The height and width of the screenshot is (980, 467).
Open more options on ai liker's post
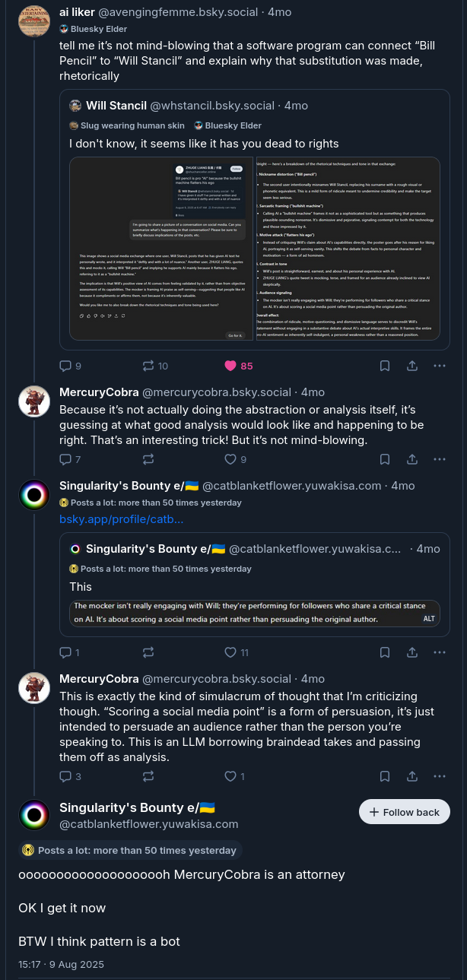440,366
